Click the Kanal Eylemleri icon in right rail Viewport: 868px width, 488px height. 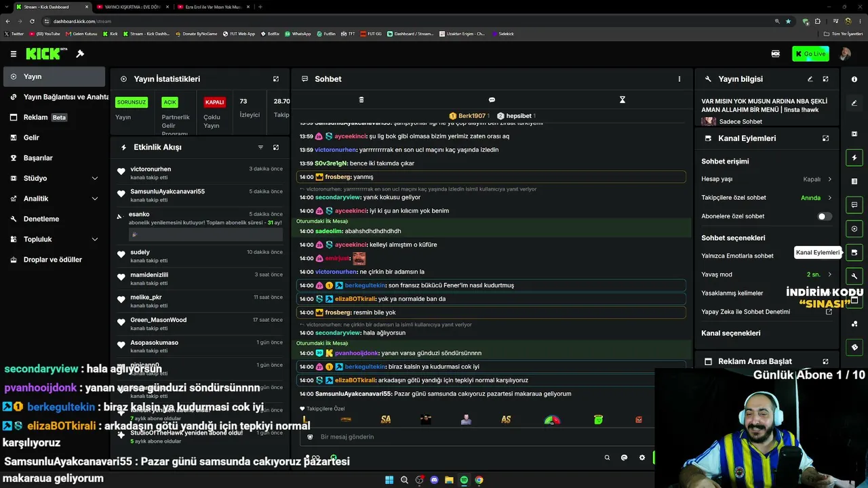(854, 252)
